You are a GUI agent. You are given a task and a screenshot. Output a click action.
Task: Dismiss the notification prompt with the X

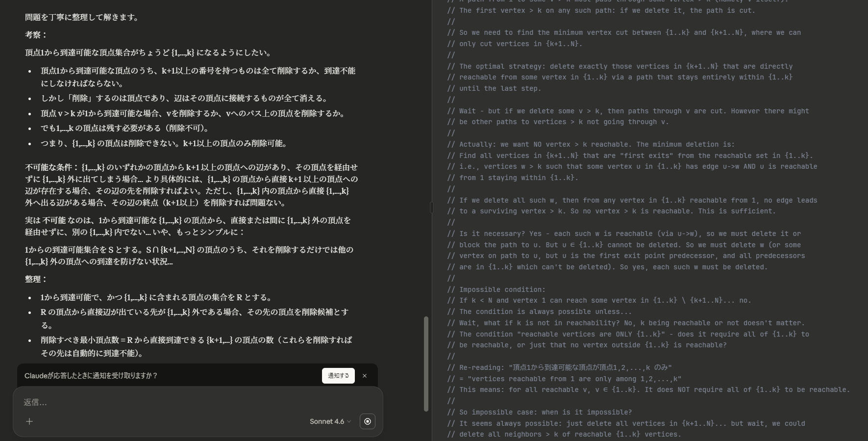click(x=365, y=376)
